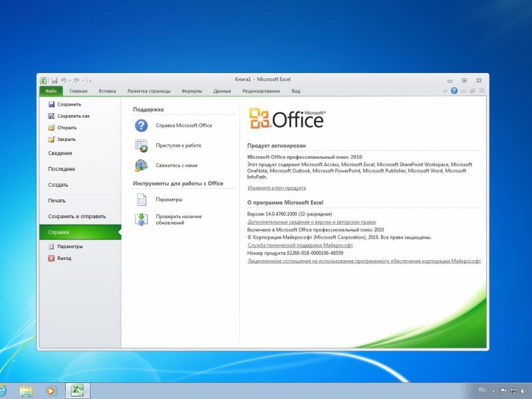
Task: Switch to the Формулы tab
Action: pyautogui.click(x=192, y=91)
